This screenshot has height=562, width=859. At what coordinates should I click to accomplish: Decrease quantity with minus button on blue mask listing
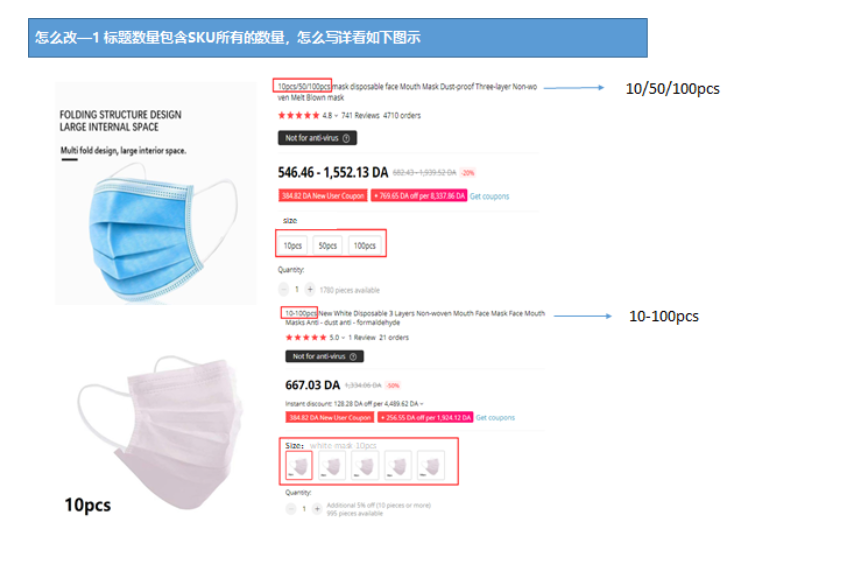pos(284,289)
